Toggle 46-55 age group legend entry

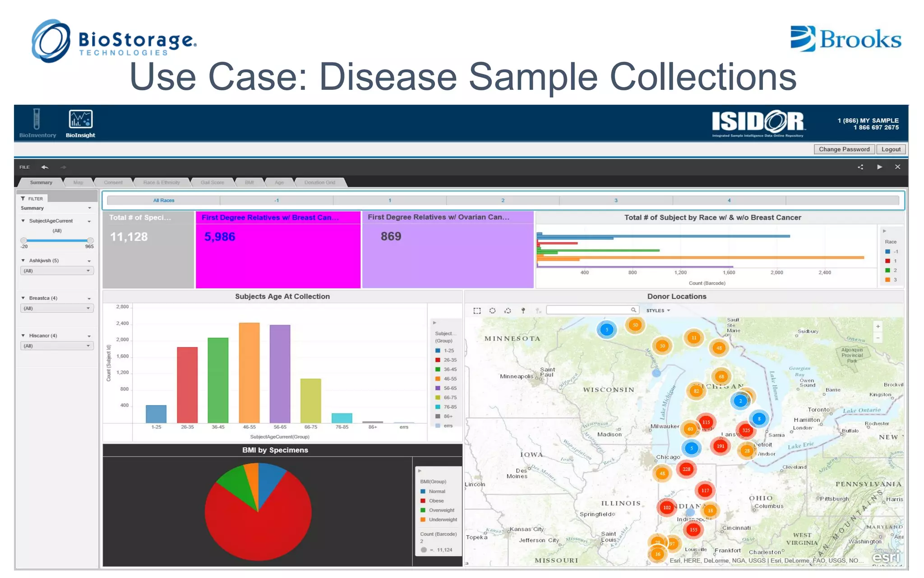(446, 379)
